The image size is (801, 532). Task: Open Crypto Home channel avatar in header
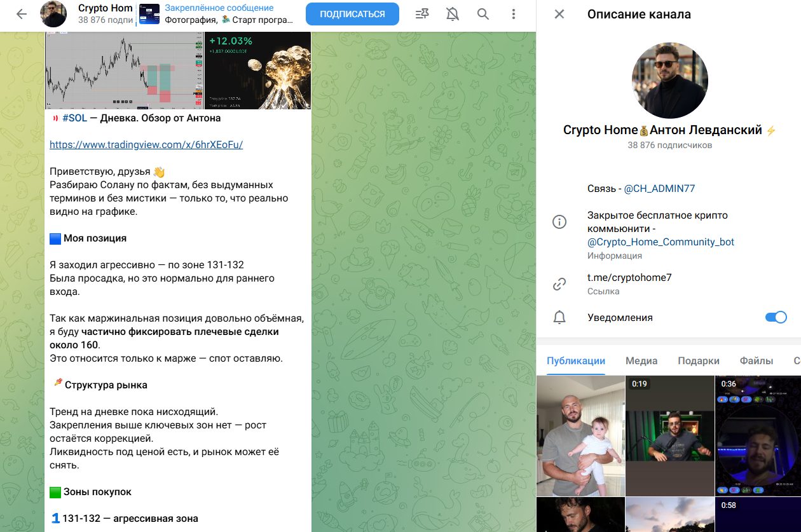click(53, 14)
